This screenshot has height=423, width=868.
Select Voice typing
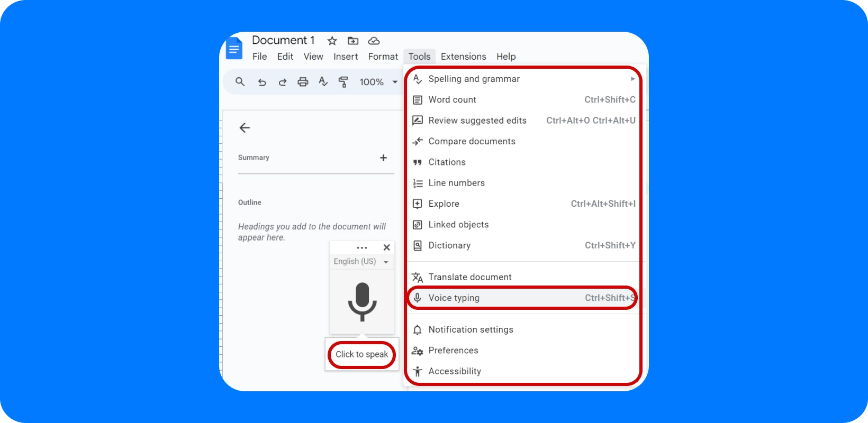(x=524, y=298)
